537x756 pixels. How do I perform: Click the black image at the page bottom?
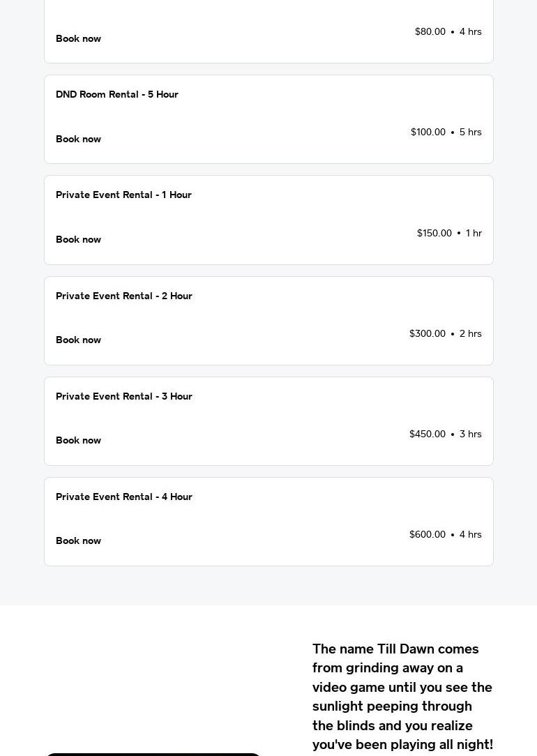153,754
